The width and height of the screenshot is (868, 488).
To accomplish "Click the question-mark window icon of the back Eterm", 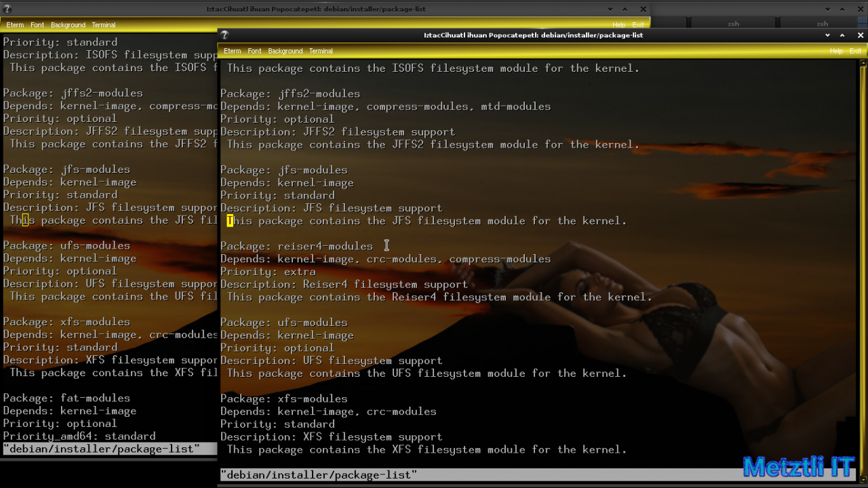I will click(7, 9).
